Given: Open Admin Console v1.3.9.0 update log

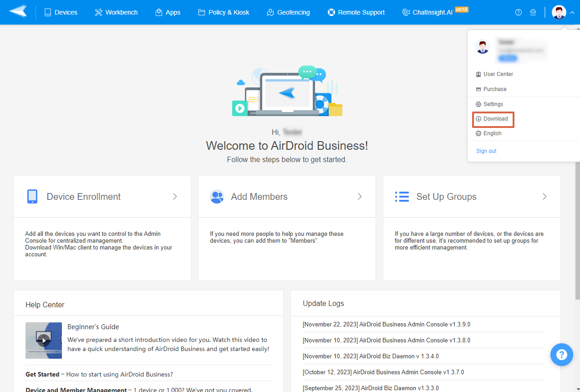Looking at the screenshot, I should point(387,325).
